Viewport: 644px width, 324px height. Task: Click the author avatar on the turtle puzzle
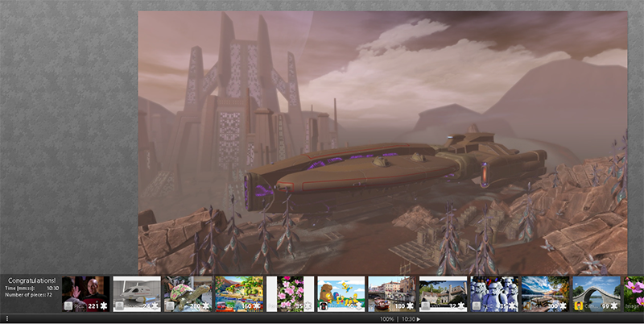[x=171, y=306]
